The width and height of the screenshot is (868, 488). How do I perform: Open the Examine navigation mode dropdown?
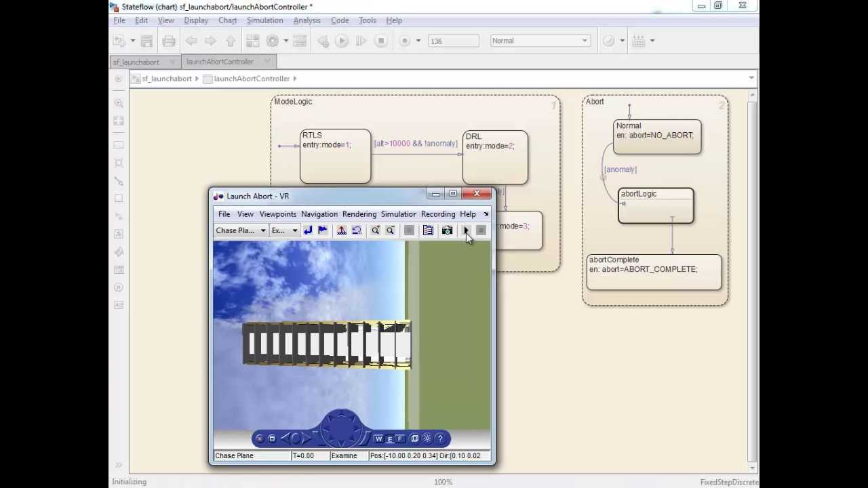click(285, 230)
